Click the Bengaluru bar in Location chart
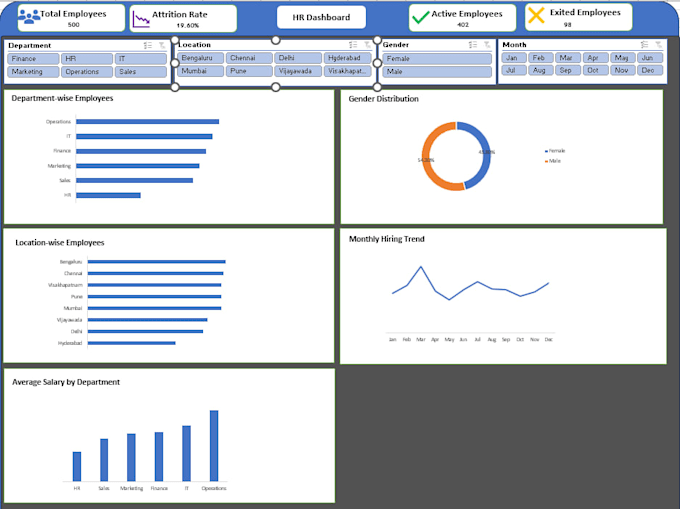This screenshot has height=509, width=680. coord(157,262)
